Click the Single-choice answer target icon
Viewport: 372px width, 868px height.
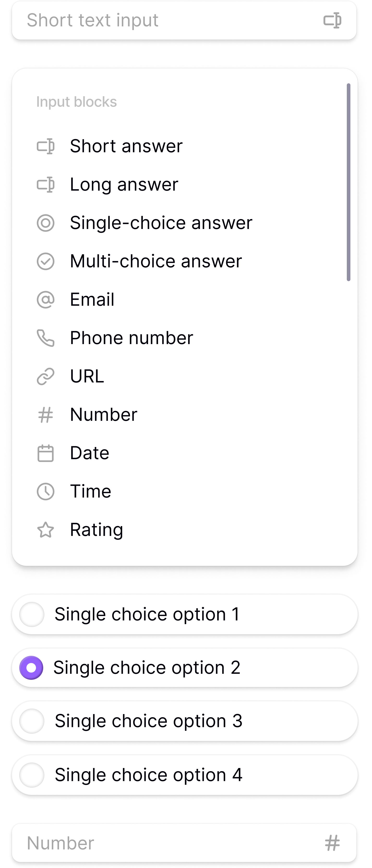pos(46,223)
